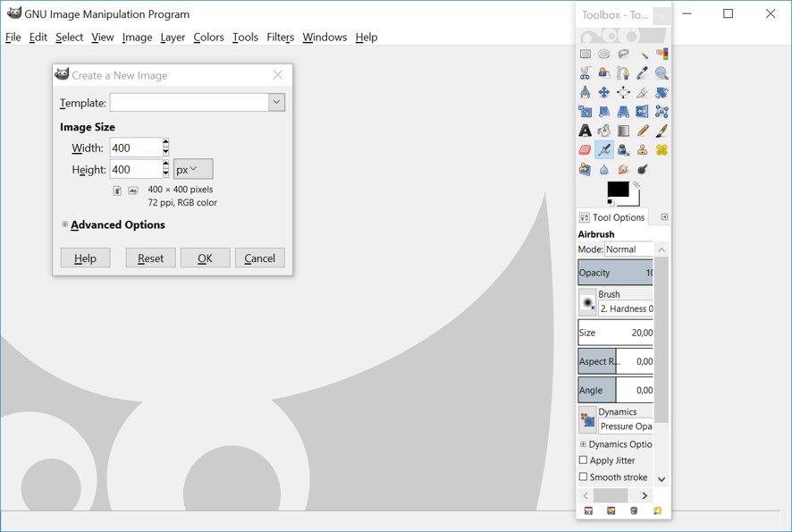Select the Rotate tool

click(661, 92)
